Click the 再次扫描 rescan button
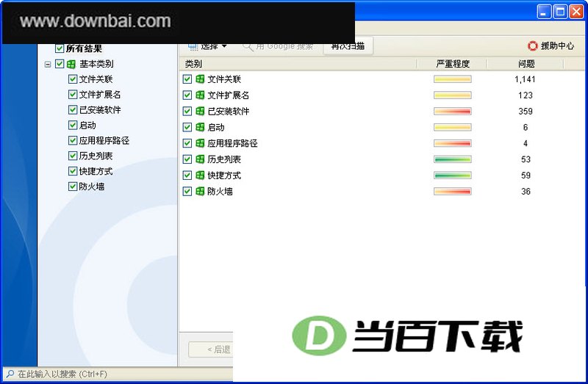This screenshot has height=384, width=588. pyautogui.click(x=348, y=46)
